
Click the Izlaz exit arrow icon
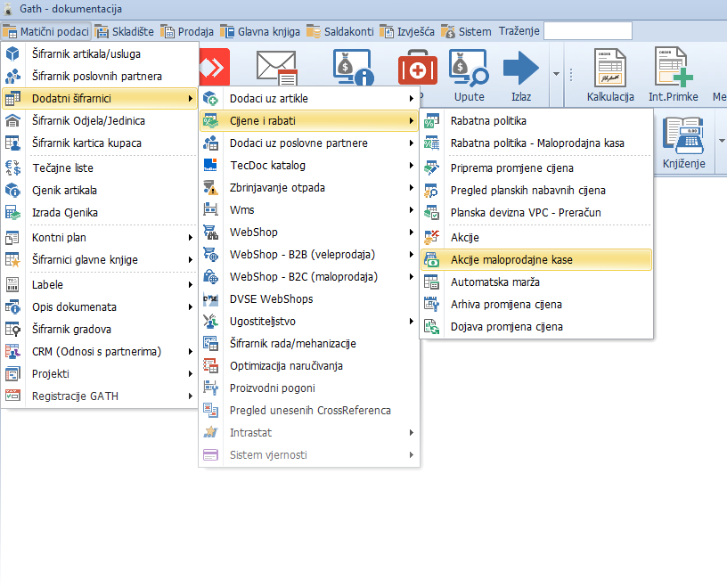(x=521, y=69)
